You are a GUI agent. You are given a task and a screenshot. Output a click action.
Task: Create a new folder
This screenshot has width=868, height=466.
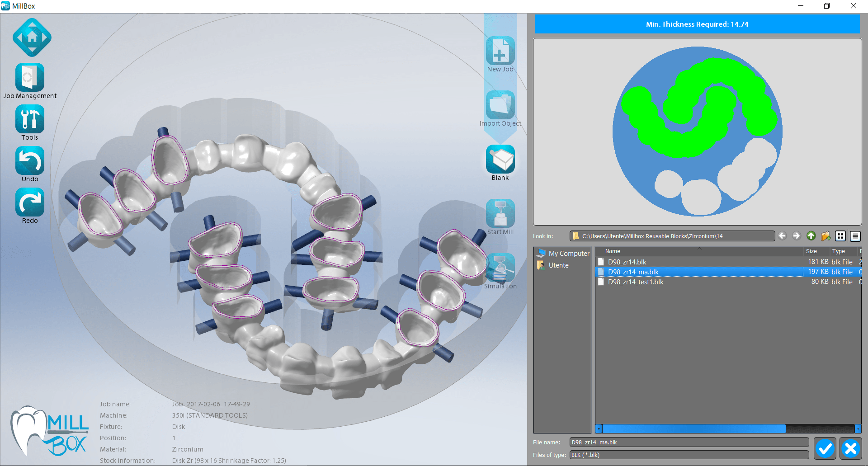826,236
